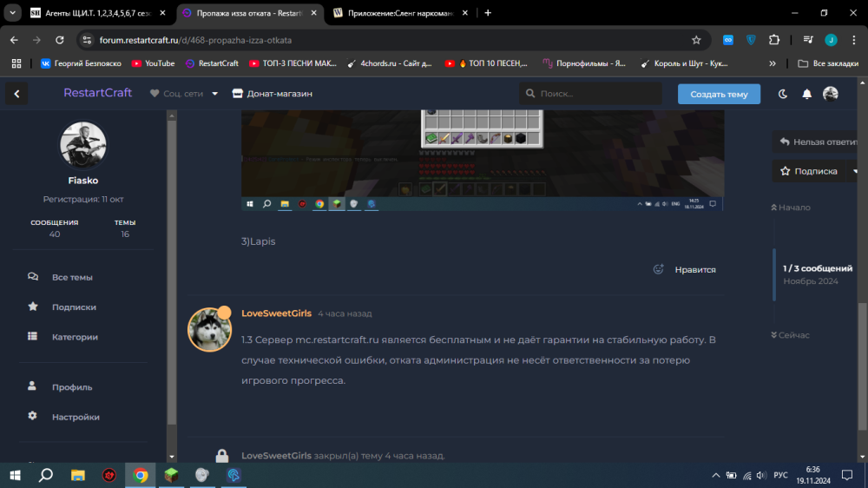
Task: Open the Extensions puzzle icon
Action: [x=774, y=40]
